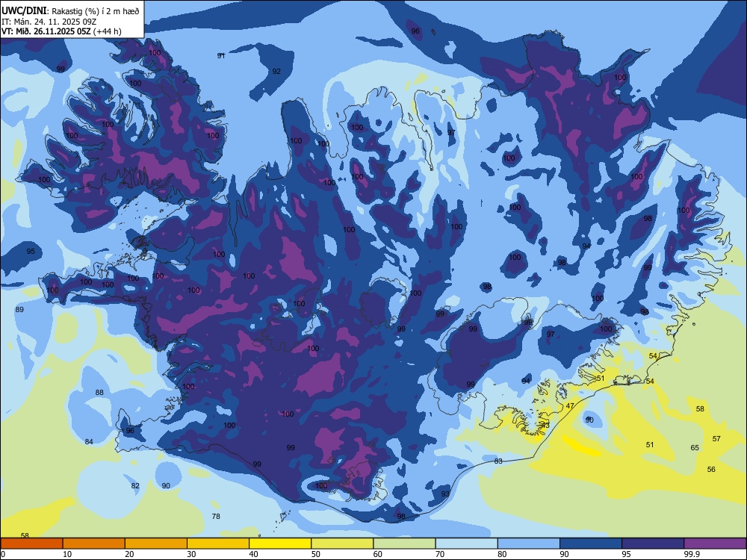This screenshot has height=560, width=747.
Task: Click the legend tick label '80'
Action: coord(502,554)
